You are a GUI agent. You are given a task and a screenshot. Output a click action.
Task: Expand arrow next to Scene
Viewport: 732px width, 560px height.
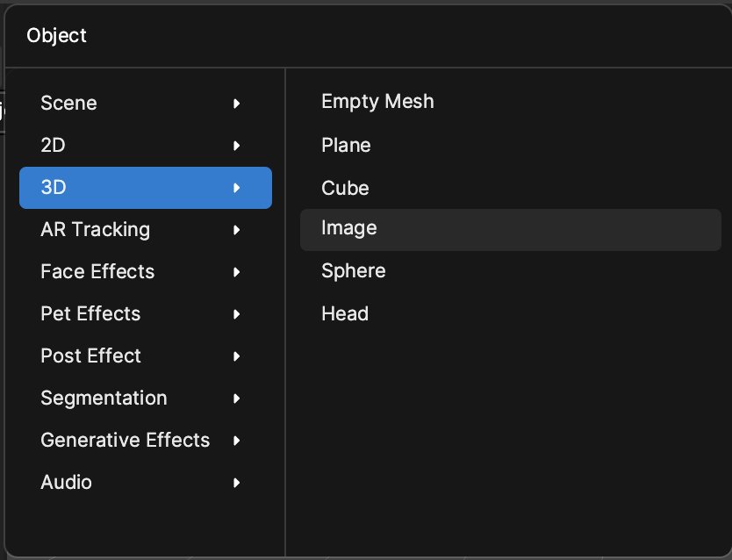pyautogui.click(x=237, y=103)
